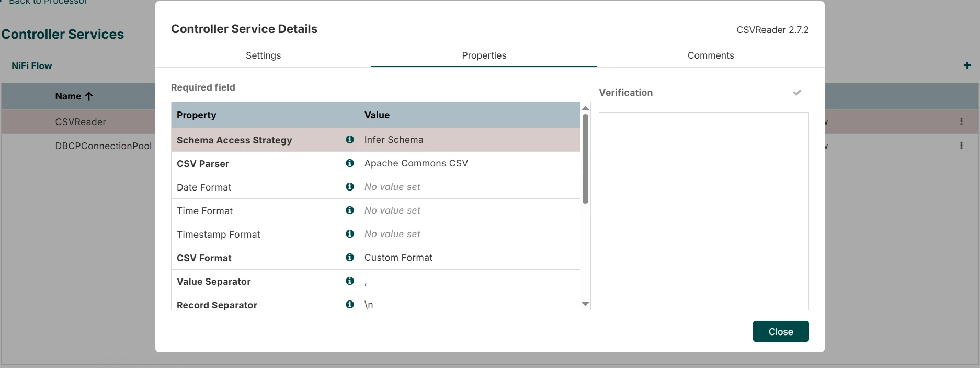Switch to the Settings tab
This screenshot has width=980, height=368.
pyautogui.click(x=263, y=55)
